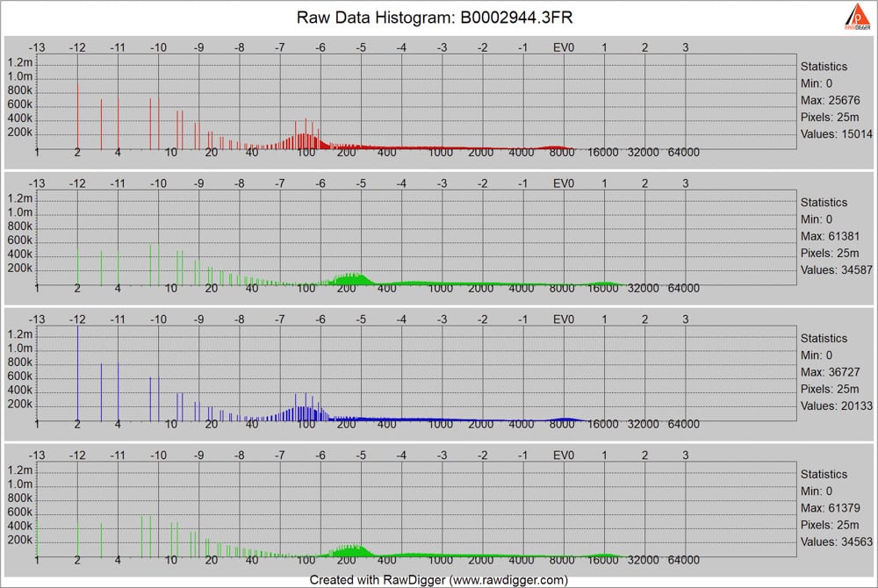Image resolution: width=878 pixels, height=588 pixels.
Task: Click 'Max: 61381' in first green channel statistics
Action: pos(830,236)
